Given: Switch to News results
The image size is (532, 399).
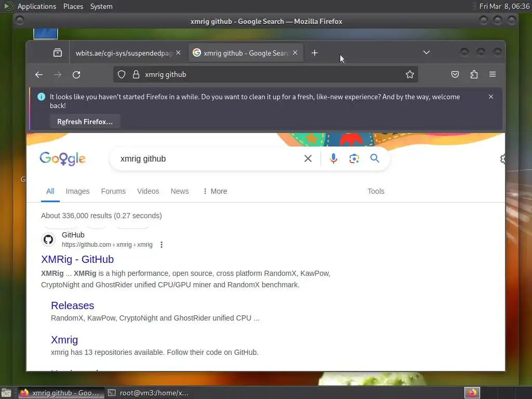Looking at the screenshot, I should click(x=179, y=191).
